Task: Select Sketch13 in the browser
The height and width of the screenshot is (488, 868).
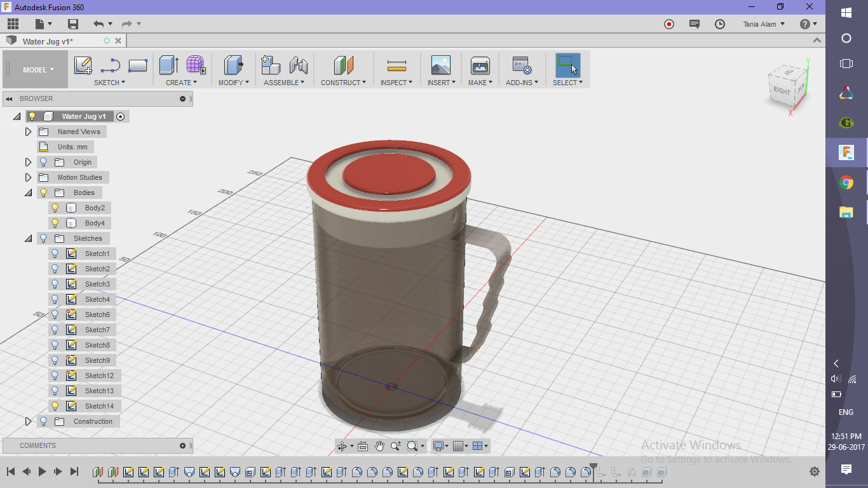Action: coord(99,391)
